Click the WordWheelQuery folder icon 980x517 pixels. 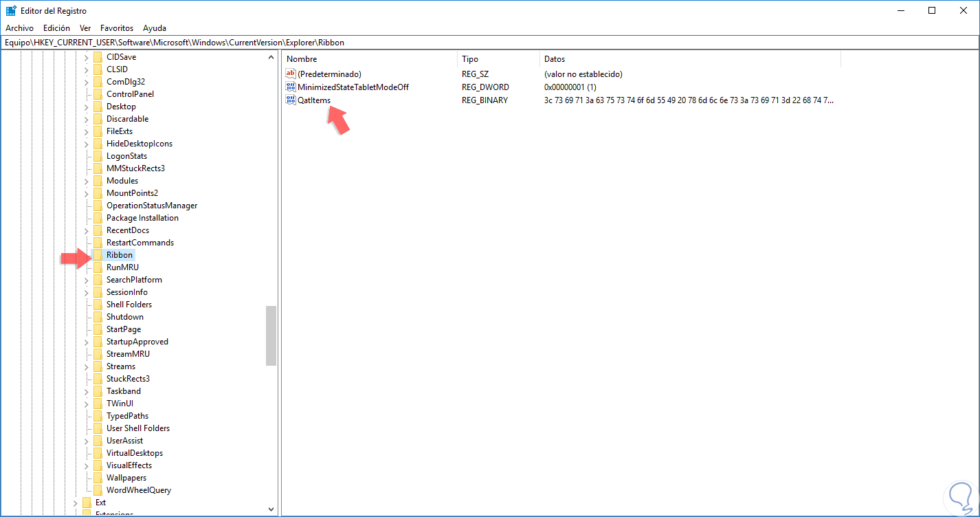(98, 490)
